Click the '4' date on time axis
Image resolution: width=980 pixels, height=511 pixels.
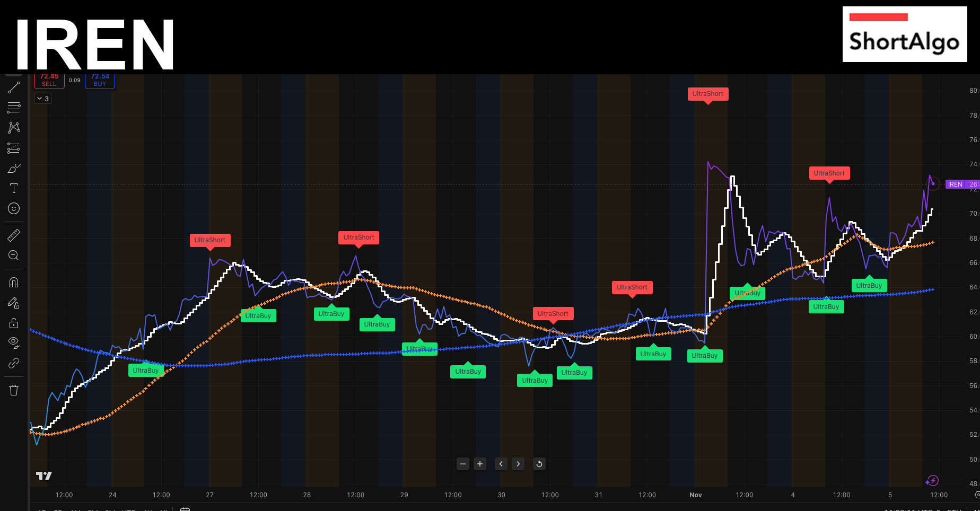(x=793, y=495)
